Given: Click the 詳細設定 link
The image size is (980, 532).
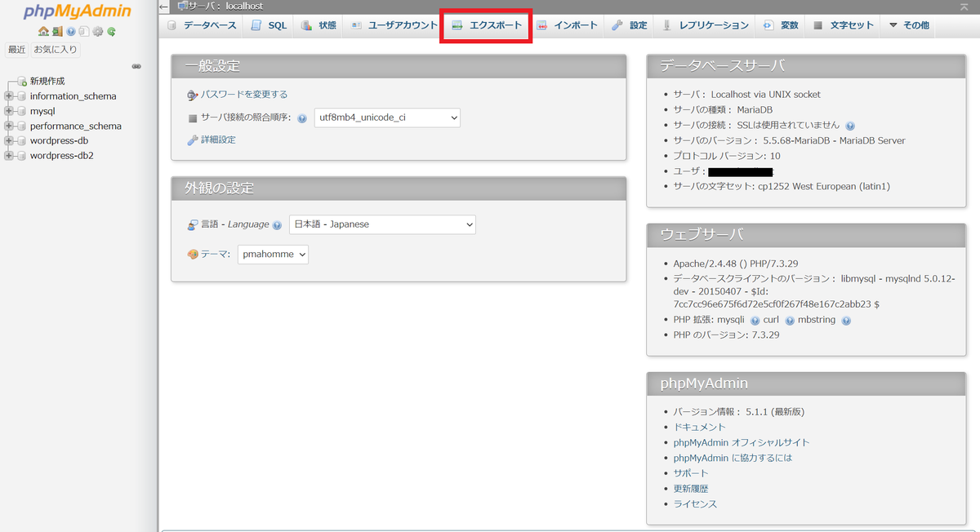Looking at the screenshot, I should (218, 140).
